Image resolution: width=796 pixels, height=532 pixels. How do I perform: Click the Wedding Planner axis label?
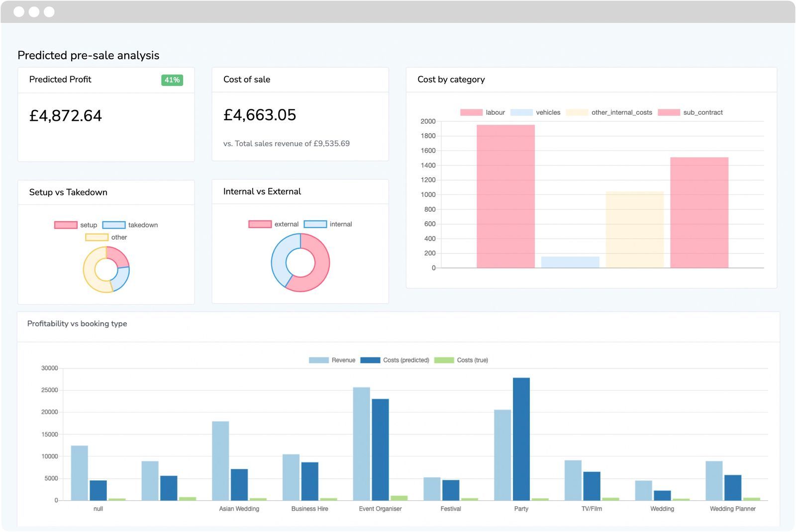pyautogui.click(x=733, y=509)
